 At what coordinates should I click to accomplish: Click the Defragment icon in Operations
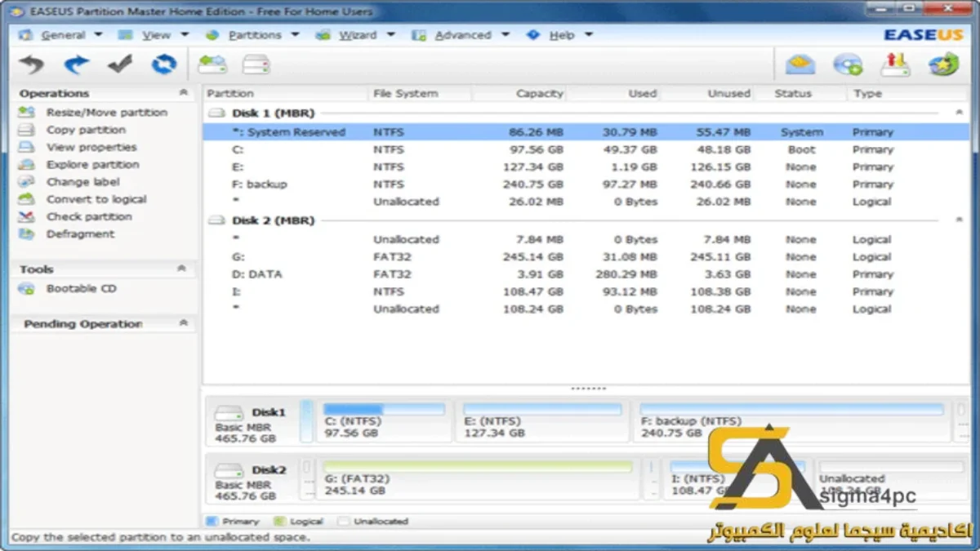click(27, 233)
